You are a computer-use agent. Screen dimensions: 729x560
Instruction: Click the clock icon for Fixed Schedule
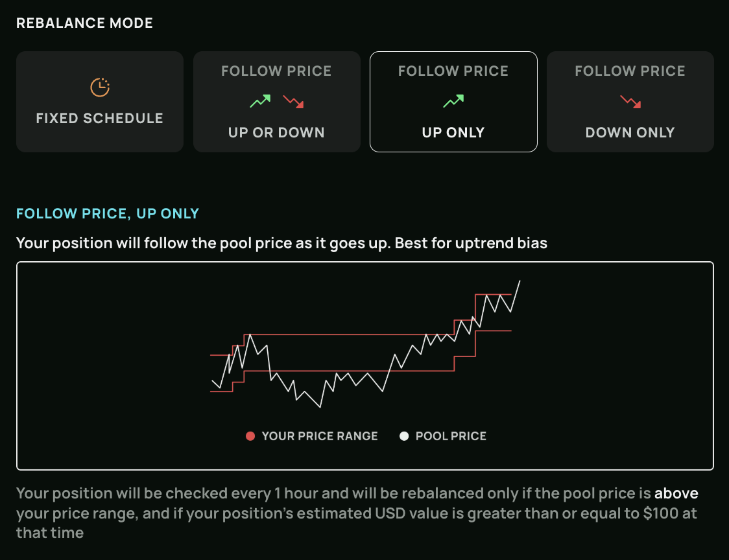click(100, 87)
